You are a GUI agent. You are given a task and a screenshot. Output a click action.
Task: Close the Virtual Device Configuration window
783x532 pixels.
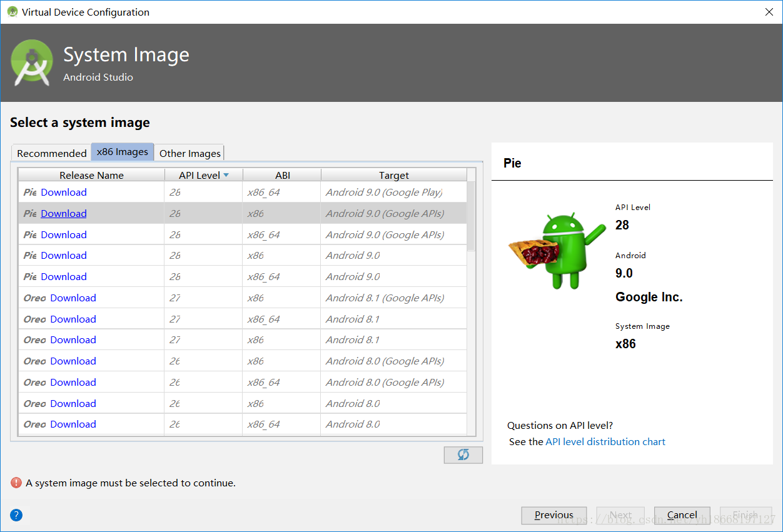(x=769, y=12)
